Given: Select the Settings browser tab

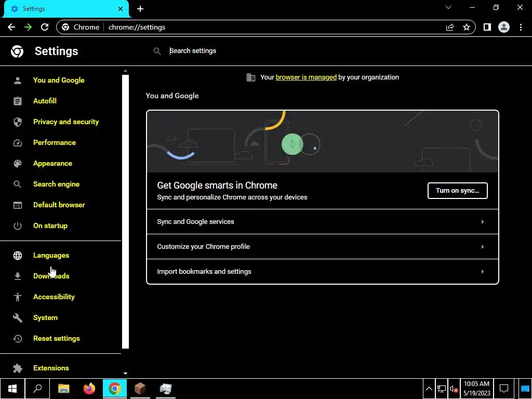Looking at the screenshot, I should [x=66, y=9].
